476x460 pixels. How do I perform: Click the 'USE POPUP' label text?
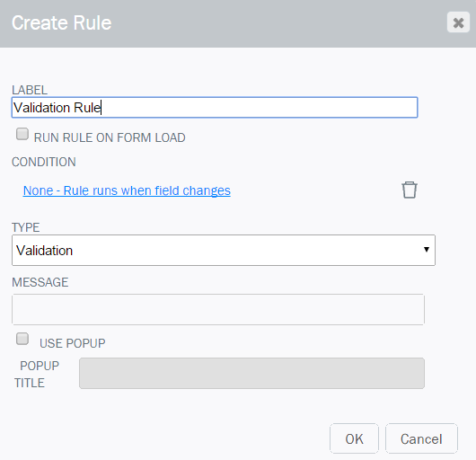point(72,343)
